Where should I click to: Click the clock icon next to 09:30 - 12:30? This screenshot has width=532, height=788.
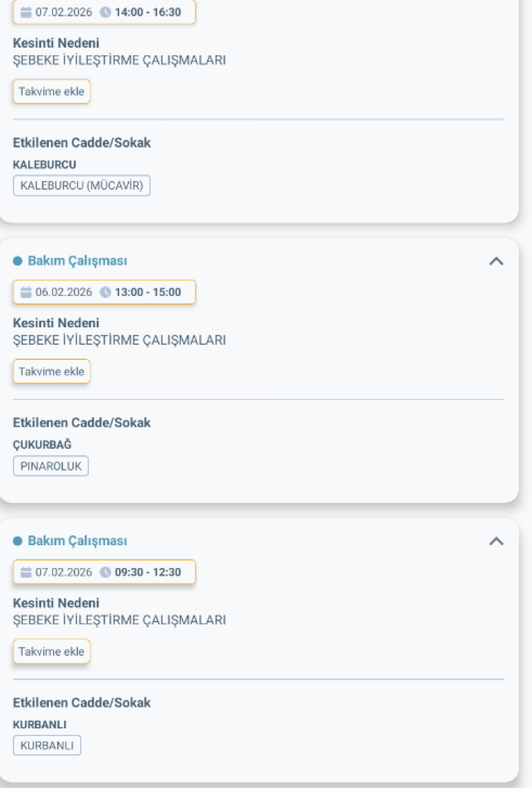[x=106, y=572]
